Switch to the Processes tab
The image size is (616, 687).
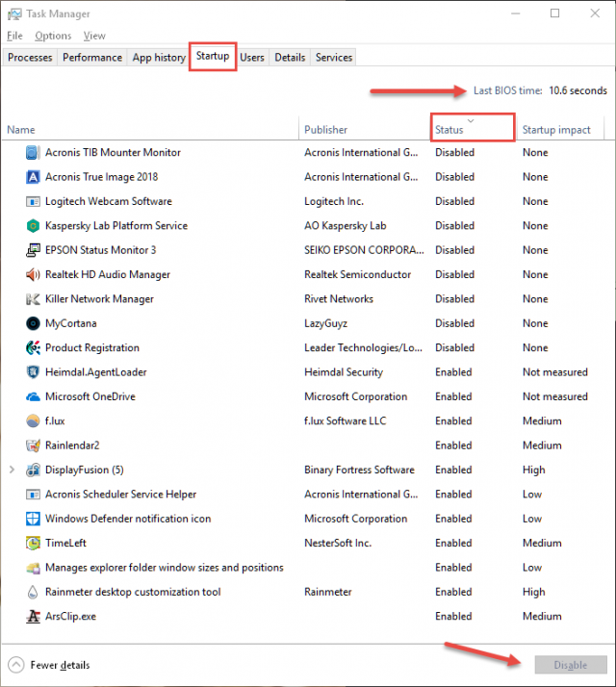pyautogui.click(x=30, y=58)
